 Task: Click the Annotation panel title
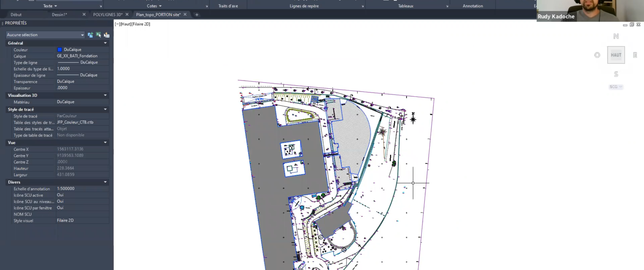[x=473, y=6]
